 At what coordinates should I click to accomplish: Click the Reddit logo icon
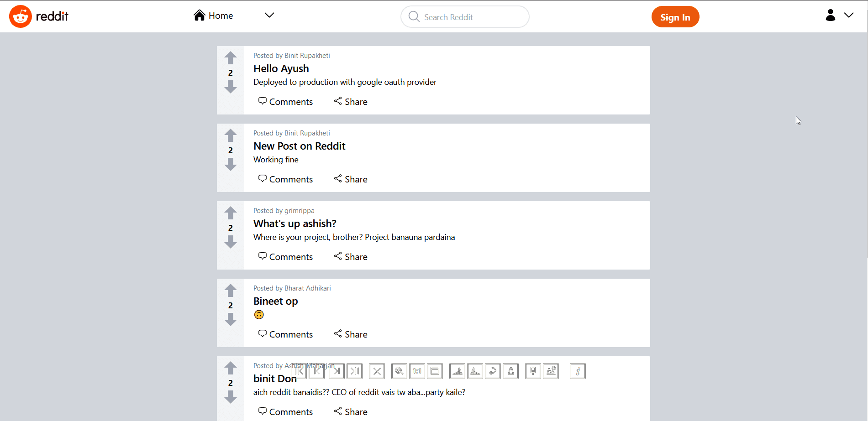point(21,16)
